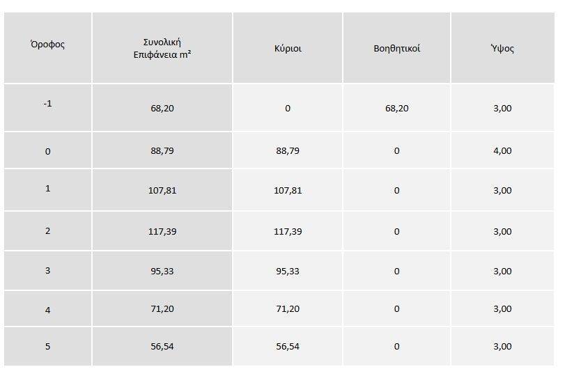Select 68,20 in the Συνολική Επιφάνεια column
This screenshot has width=581, height=392.
coord(162,109)
